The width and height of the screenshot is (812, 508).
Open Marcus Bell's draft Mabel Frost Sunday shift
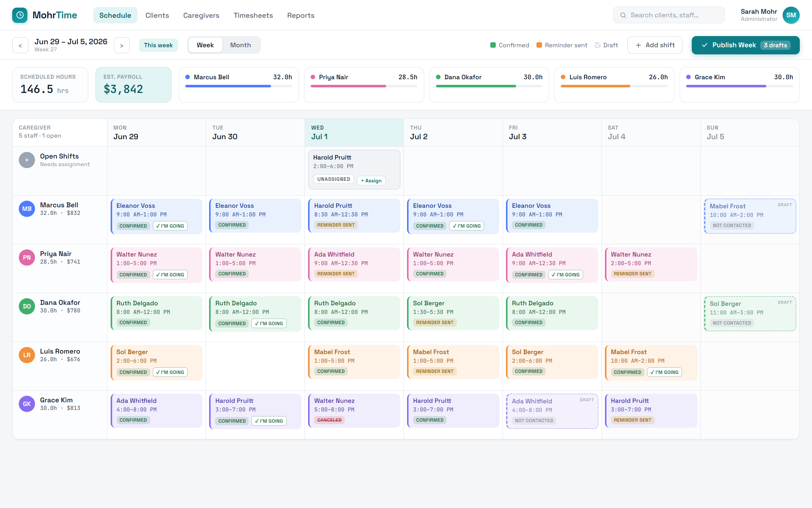point(750,216)
